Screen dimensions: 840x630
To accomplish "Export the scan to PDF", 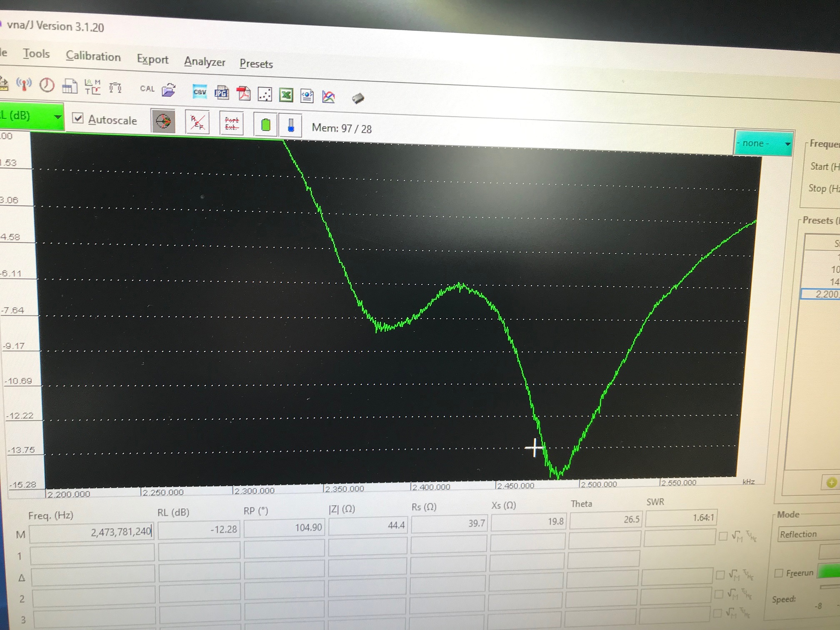I will [243, 94].
